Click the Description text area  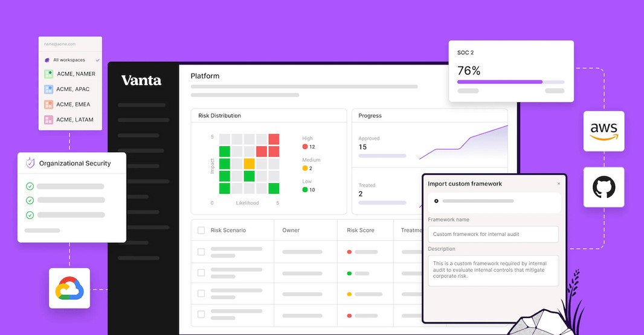[x=493, y=270]
